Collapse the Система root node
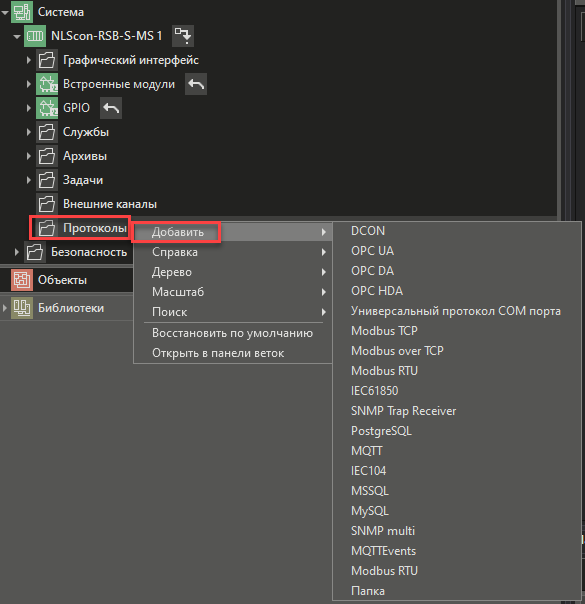 [x=5, y=13]
